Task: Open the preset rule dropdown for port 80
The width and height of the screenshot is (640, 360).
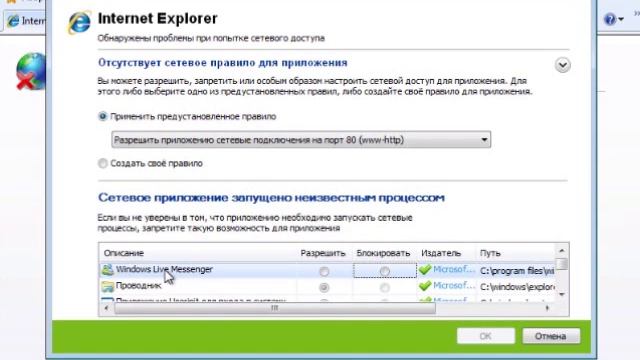Action: click(x=301, y=140)
